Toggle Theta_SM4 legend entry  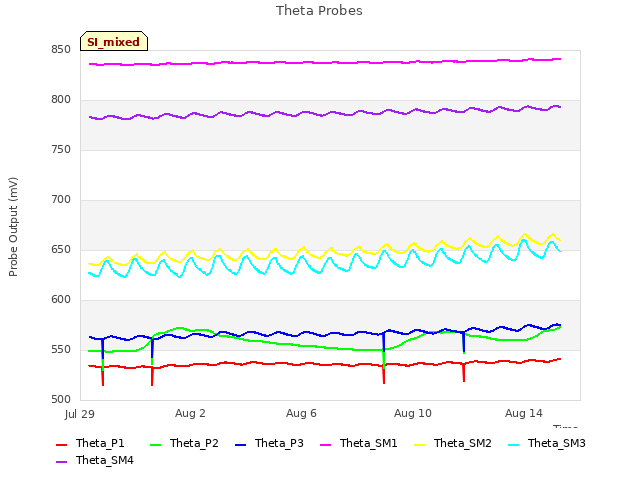(x=95, y=460)
